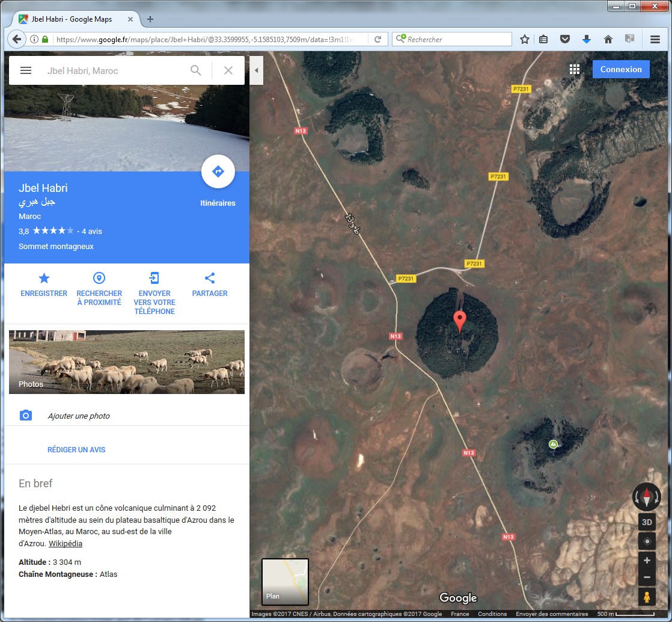The image size is (672, 622).
Task: Open the Photos sheep thumbnail
Action: pos(127,362)
